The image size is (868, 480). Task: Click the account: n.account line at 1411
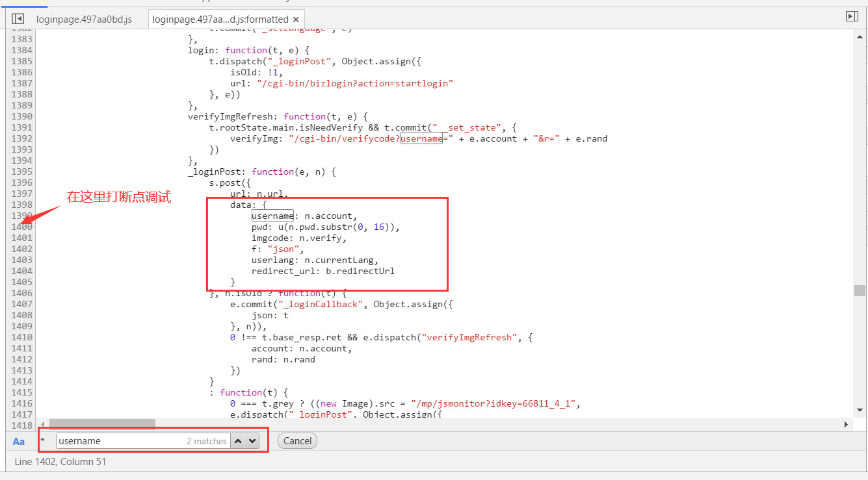click(x=302, y=348)
